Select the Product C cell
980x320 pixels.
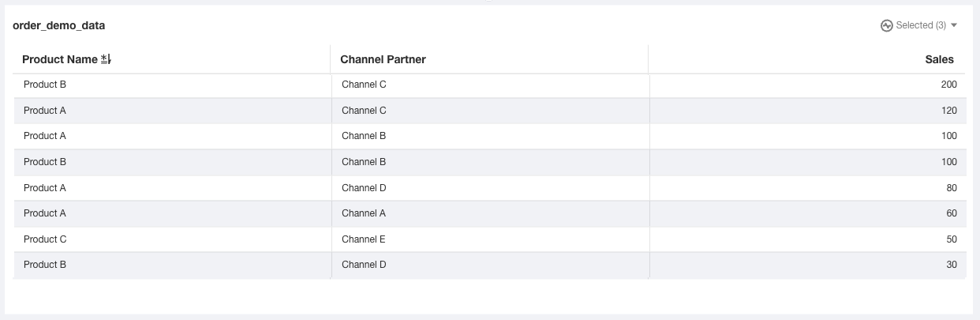point(45,239)
